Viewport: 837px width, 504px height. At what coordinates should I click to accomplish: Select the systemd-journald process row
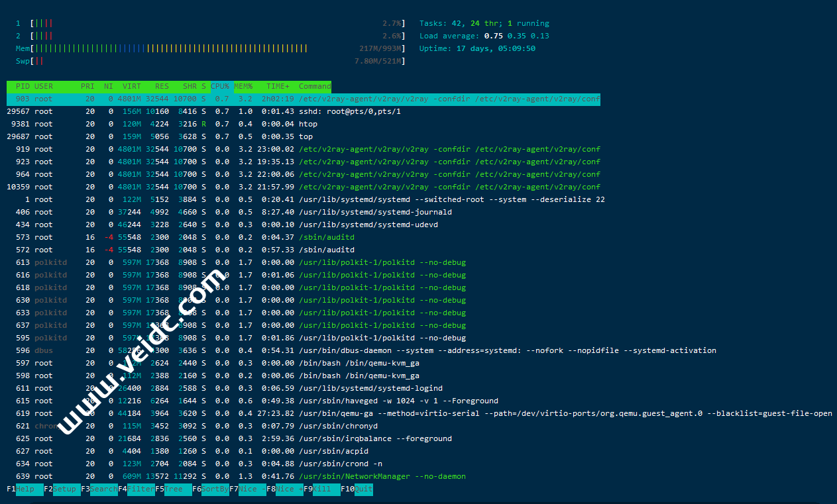point(229,212)
